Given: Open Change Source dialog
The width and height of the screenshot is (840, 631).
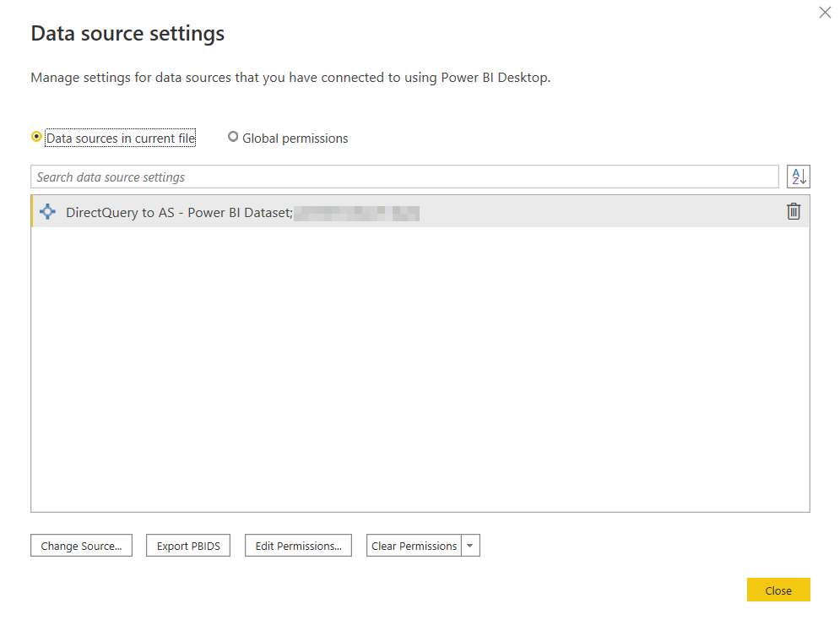Looking at the screenshot, I should 81,546.
